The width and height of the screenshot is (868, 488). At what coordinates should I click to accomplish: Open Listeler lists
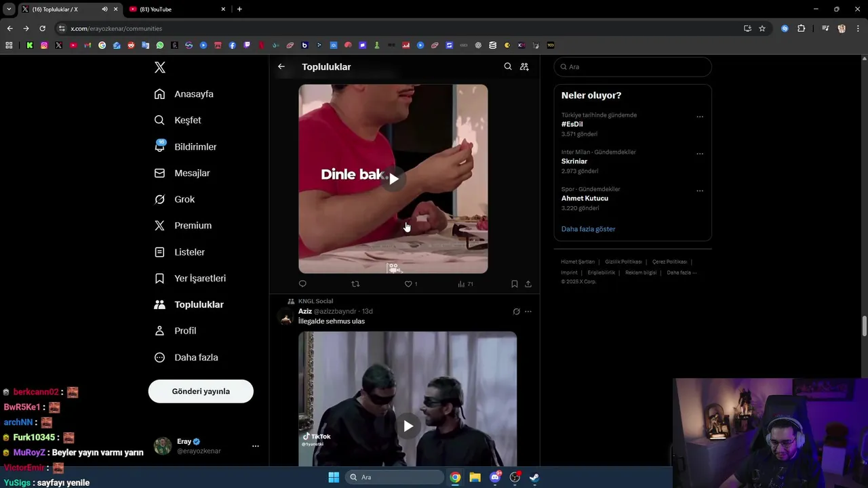179,251
